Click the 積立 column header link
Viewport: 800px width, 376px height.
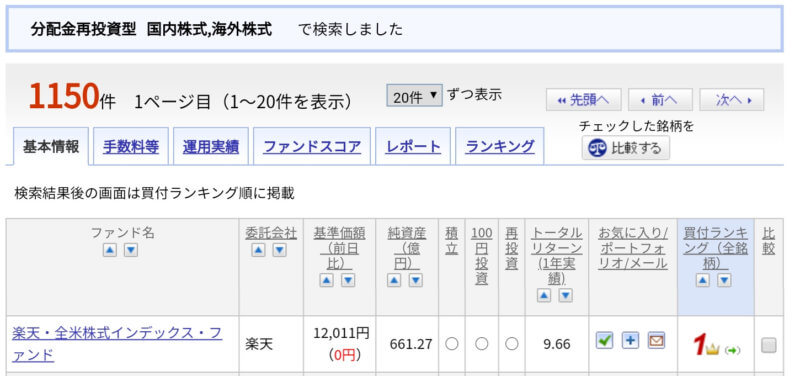click(x=452, y=241)
